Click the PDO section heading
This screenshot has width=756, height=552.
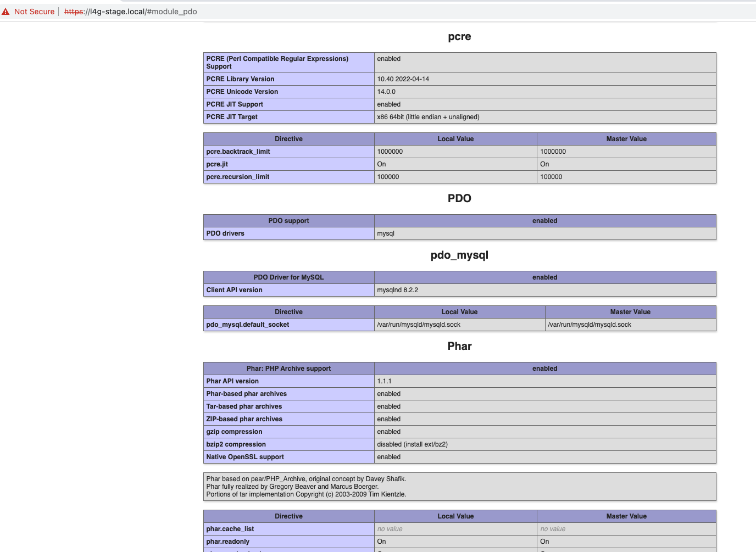click(x=459, y=198)
